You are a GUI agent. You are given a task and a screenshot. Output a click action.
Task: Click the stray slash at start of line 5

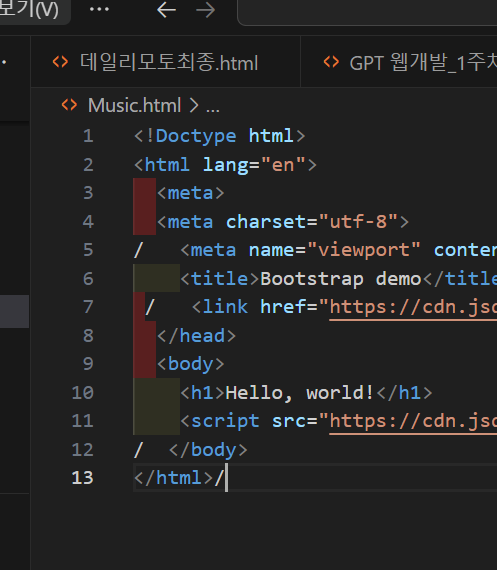pos(138,250)
